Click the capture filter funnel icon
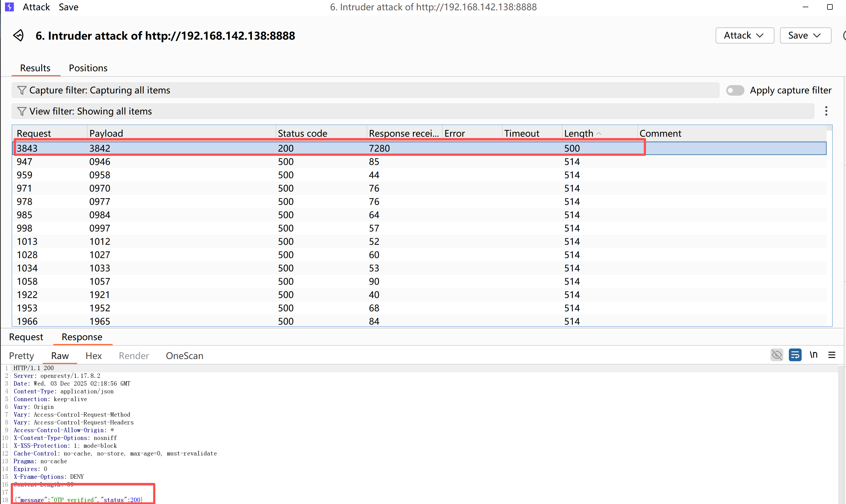The width and height of the screenshot is (846, 504). pyautogui.click(x=21, y=90)
